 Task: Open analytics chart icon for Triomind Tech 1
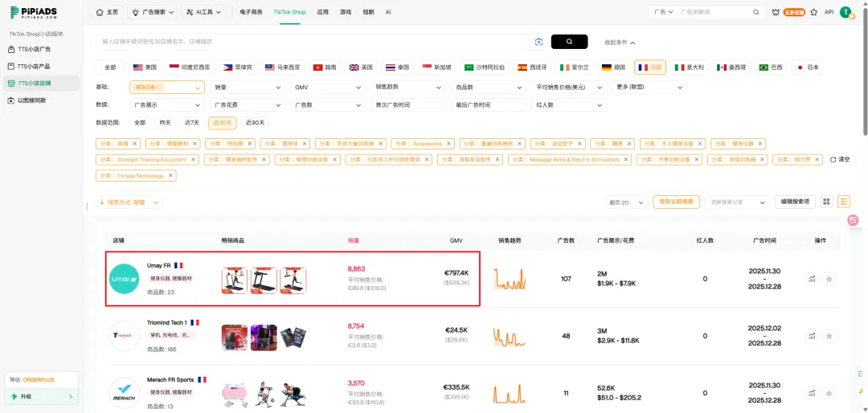click(x=812, y=336)
